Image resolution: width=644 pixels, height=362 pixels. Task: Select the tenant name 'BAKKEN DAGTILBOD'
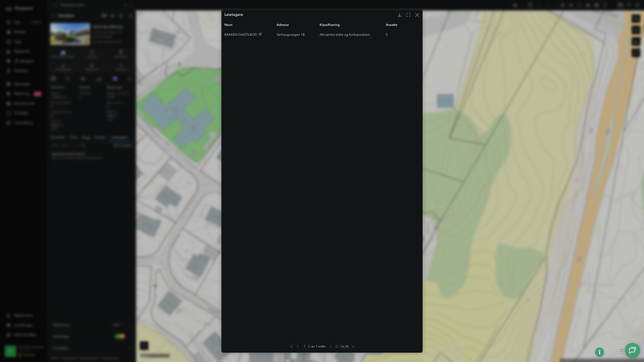click(x=241, y=35)
